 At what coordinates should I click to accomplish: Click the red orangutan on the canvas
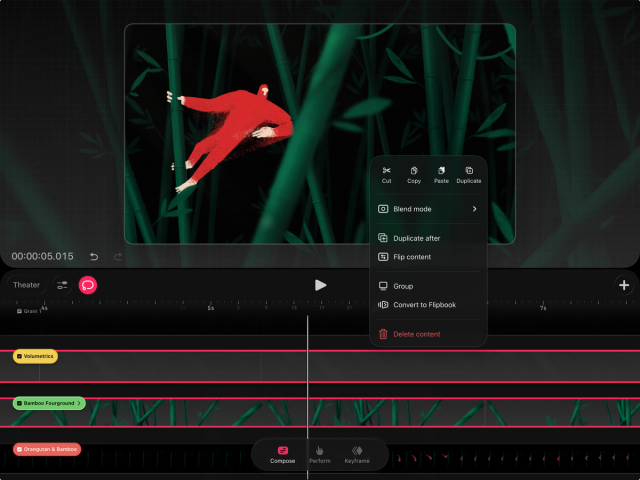[x=237, y=131]
